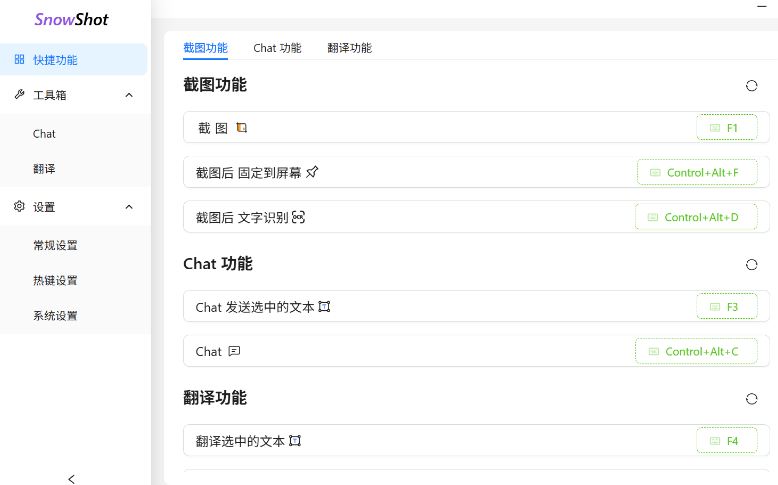Select Chat under 工具箱 in sidebar
778x485 pixels.
[x=44, y=134]
